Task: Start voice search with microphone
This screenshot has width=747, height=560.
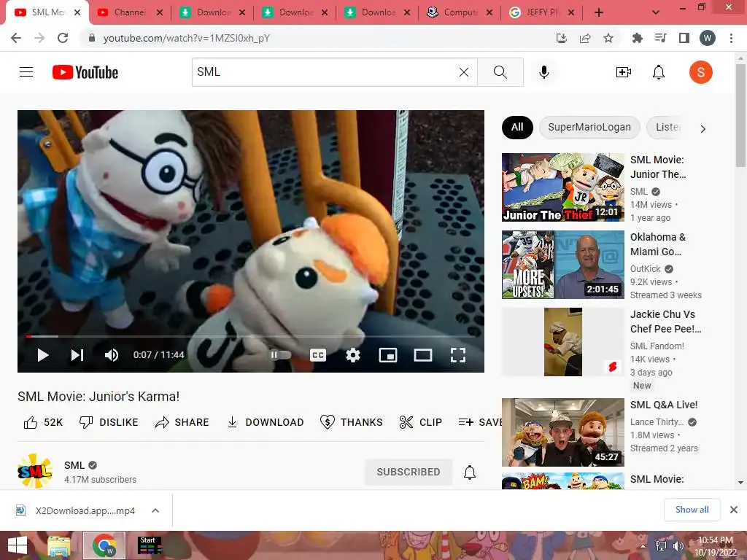Action: pyautogui.click(x=544, y=72)
